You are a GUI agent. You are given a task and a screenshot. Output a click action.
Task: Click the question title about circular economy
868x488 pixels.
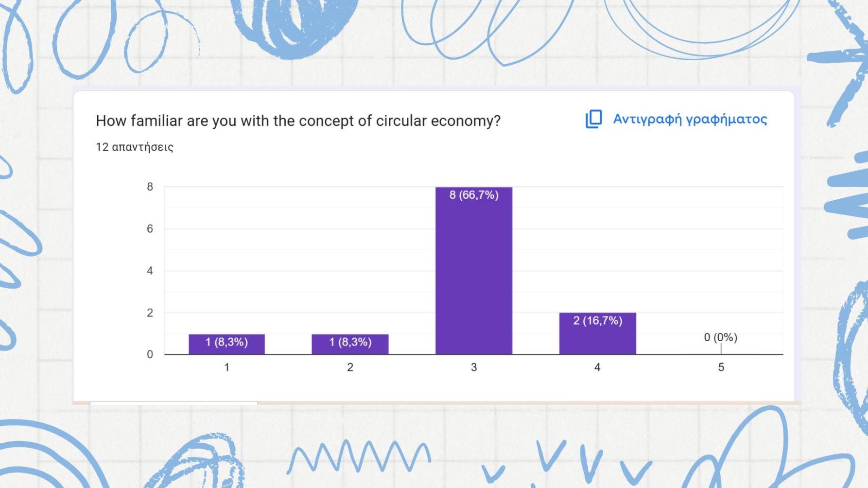[298, 121]
